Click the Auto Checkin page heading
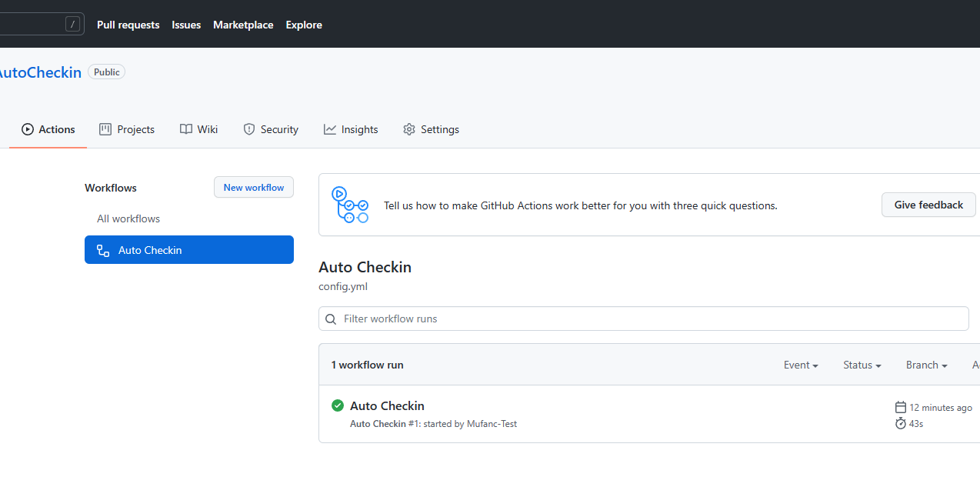Screen dimensions: 980x477 click(x=365, y=267)
